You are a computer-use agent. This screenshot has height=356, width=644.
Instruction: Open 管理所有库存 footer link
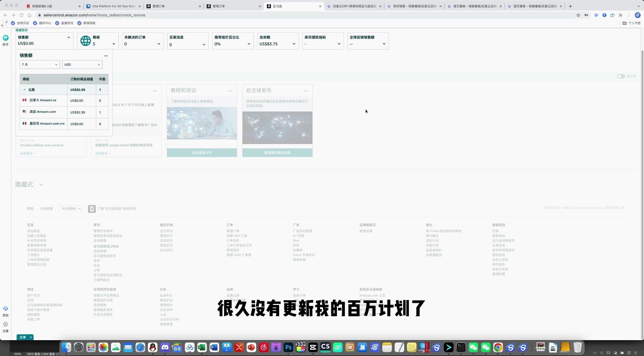tap(103, 231)
